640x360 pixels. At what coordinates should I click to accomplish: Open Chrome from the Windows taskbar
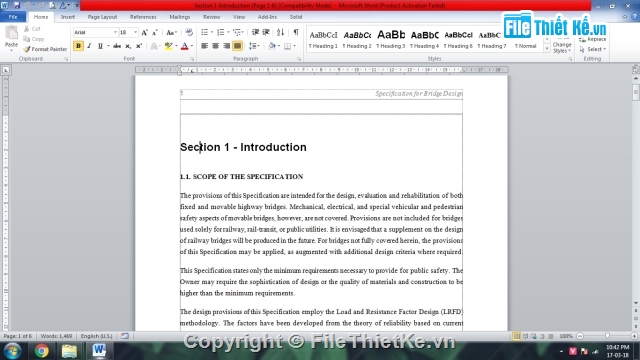click(41, 351)
